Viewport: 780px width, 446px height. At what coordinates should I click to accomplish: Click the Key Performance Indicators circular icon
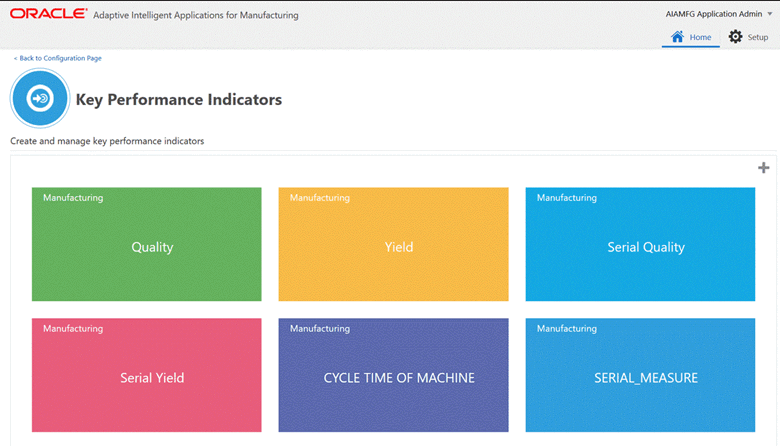(x=40, y=98)
